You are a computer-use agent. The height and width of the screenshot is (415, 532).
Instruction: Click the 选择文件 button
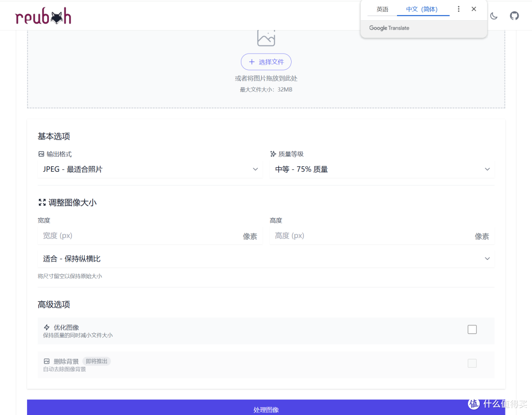[266, 62]
